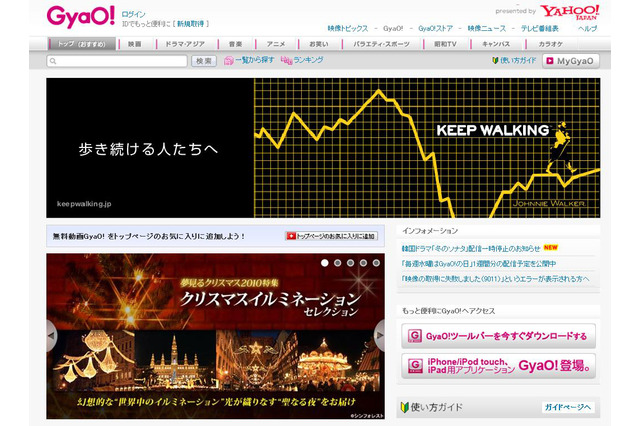Open the Yahoo! Japan logo link
Viewport: 640px width, 426px height.
(571, 13)
